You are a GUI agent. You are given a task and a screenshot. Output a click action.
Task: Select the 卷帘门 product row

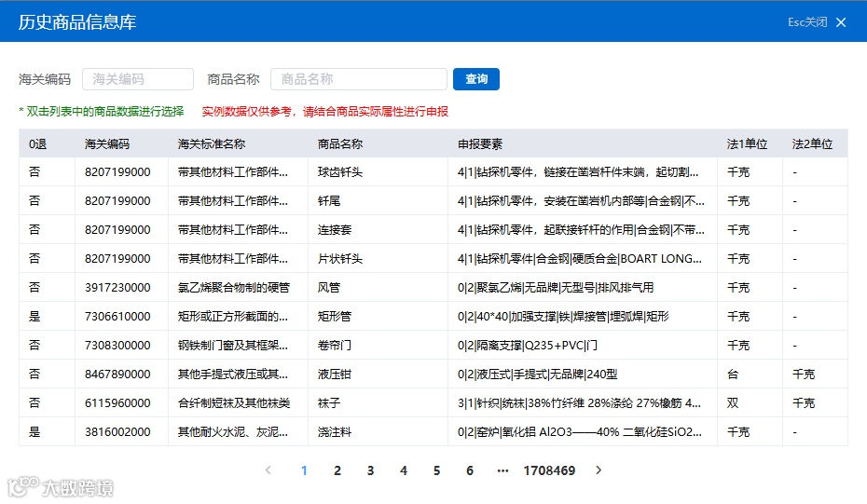433,345
